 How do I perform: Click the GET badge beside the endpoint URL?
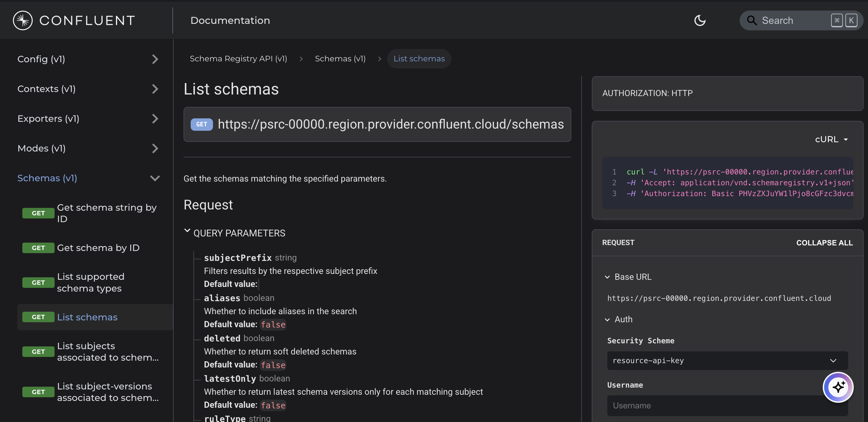[x=201, y=124]
